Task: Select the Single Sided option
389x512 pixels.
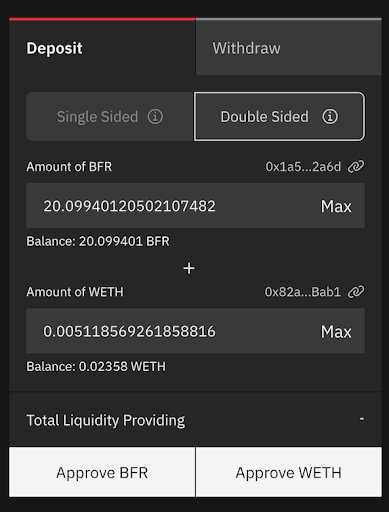Action: pos(110,117)
